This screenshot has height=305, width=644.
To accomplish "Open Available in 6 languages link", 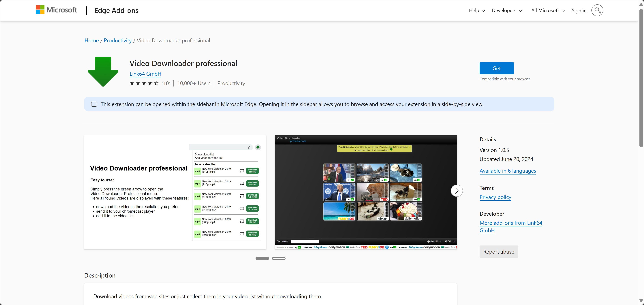I will 508,171.
